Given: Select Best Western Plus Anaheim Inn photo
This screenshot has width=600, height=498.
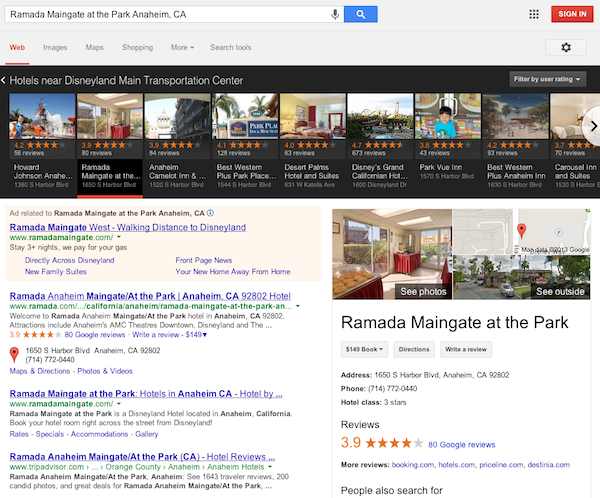Looking at the screenshot, I should coord(515,116).
